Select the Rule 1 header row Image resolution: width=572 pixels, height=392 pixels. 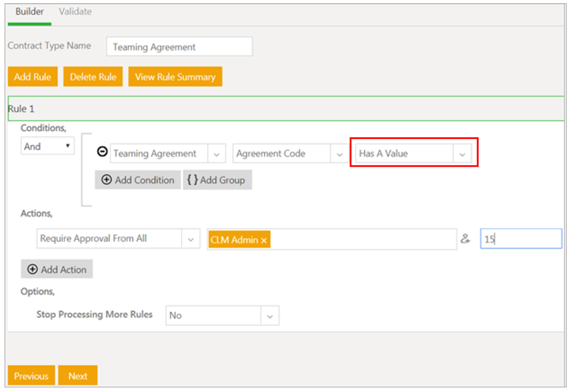[x=285, y=109]
